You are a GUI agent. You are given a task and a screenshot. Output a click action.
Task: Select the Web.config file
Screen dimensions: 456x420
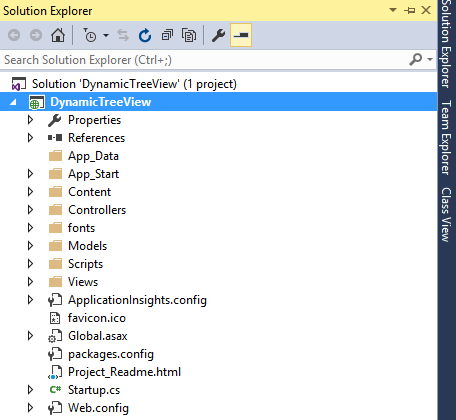tap(98, 408)
